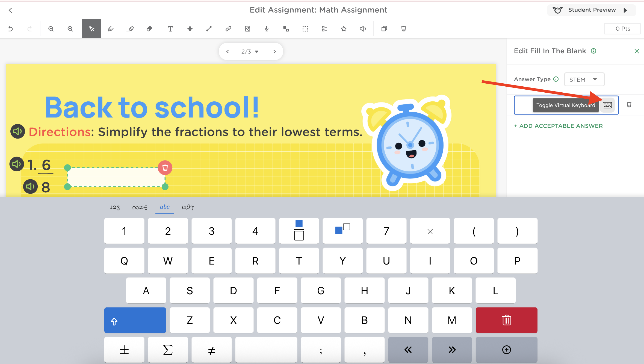644x364 pixels.
Task: Click the Redo icon in the toolbar
Action: tap(29, 29)
